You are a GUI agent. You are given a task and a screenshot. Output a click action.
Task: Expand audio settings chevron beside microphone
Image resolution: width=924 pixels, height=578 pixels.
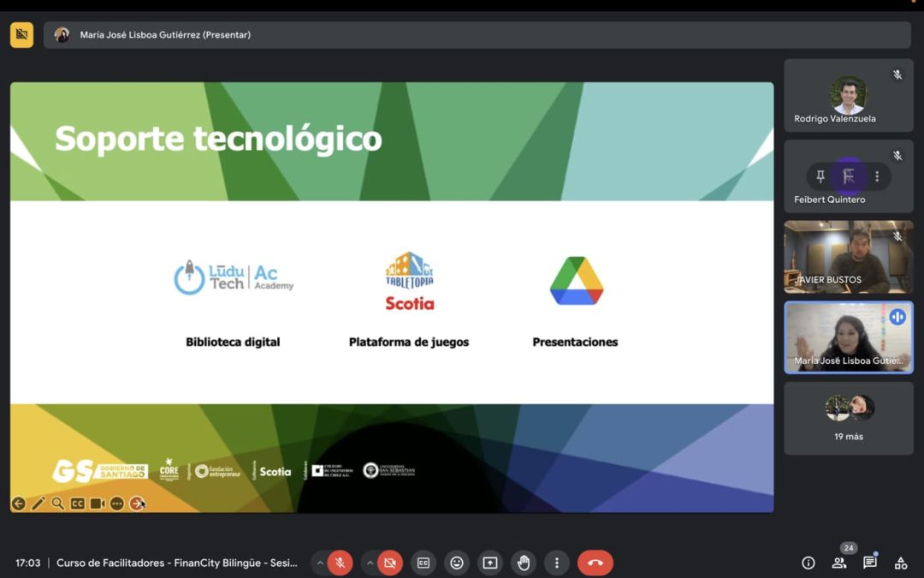tap(319, 563)
